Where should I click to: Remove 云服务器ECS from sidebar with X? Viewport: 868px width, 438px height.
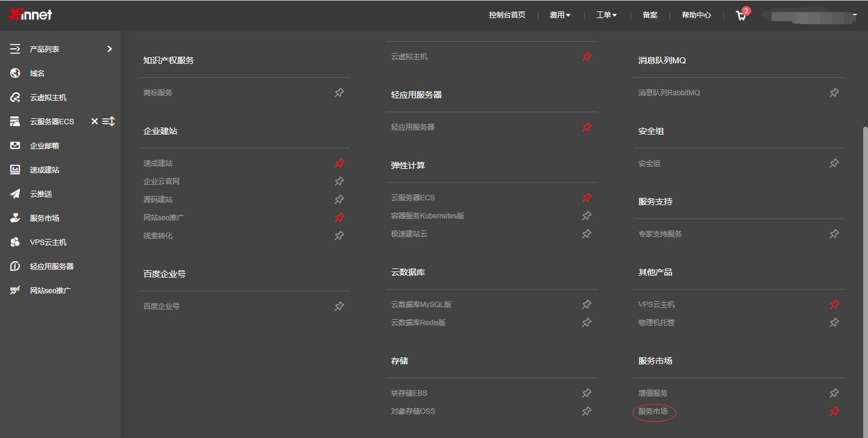(95, 121)
